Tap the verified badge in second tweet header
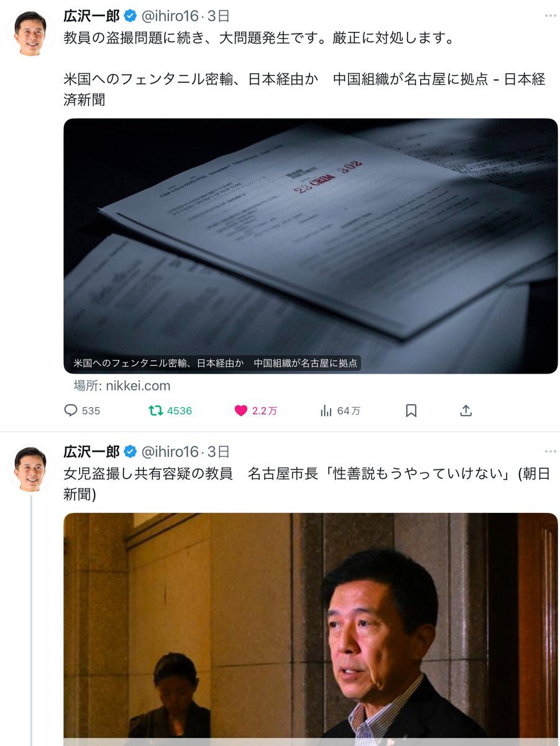The height and width of the screenshot is (746, 560). (x=131, y=451)
